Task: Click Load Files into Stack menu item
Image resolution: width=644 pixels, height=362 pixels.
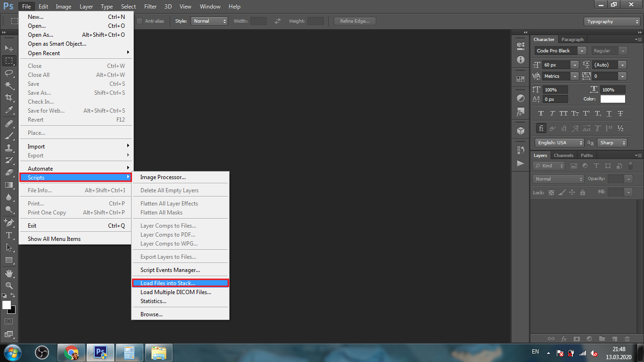Action: 180,283
